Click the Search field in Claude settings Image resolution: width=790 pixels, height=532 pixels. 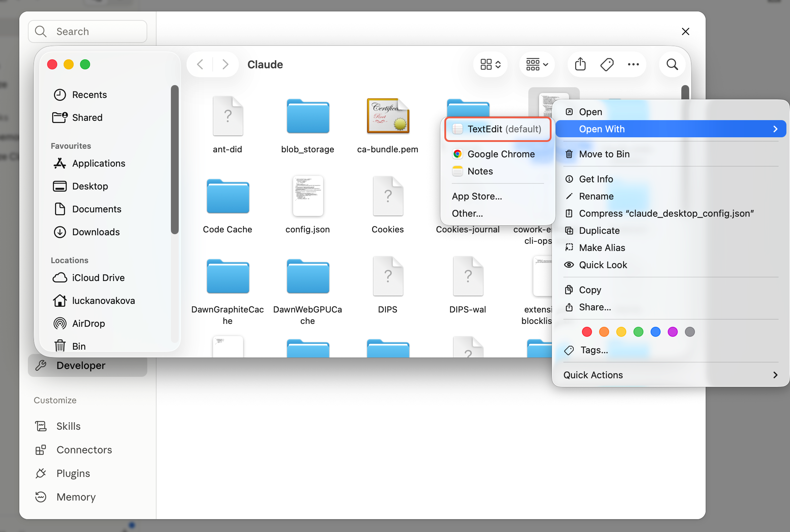click(88, 31)
